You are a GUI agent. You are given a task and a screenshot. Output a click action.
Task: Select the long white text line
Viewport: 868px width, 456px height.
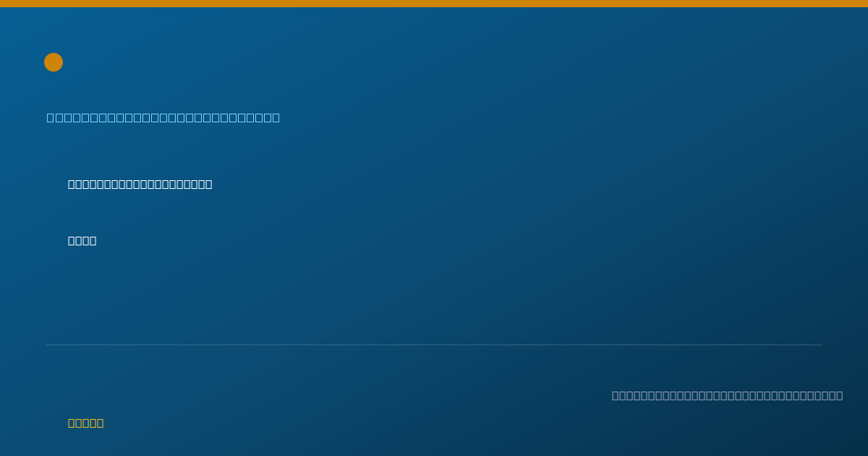coord(140,184)
